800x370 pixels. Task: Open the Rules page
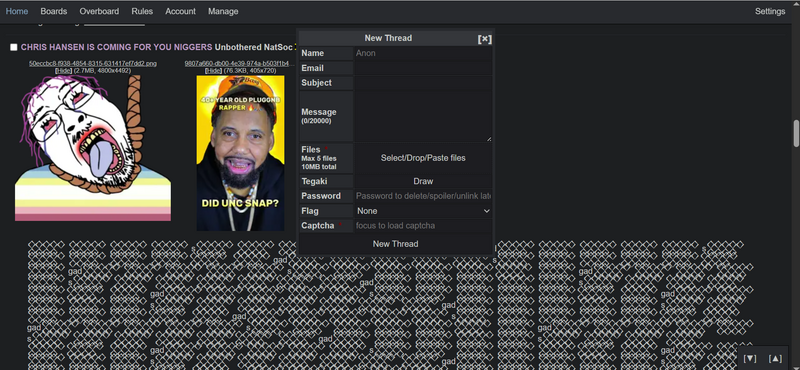click(142, 11)
